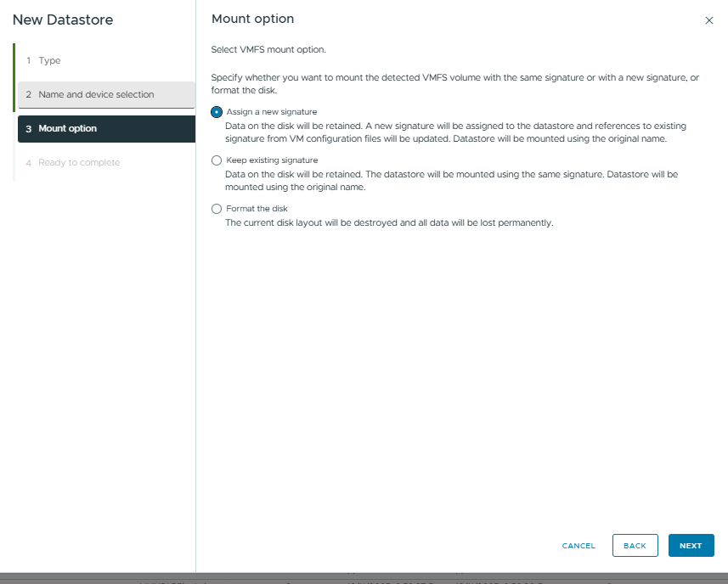Close the New Datastore wizard dialog
This screenshot has height=584, width=728.
tap(709, 20)
